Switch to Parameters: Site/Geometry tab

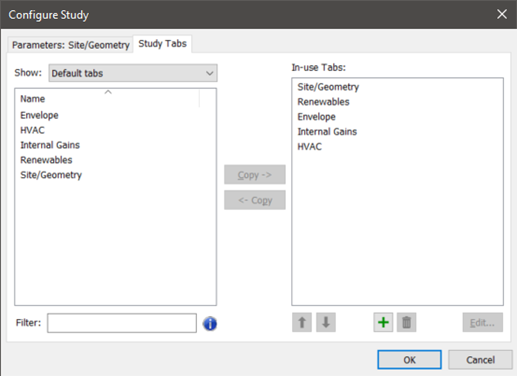coord(71,45)
